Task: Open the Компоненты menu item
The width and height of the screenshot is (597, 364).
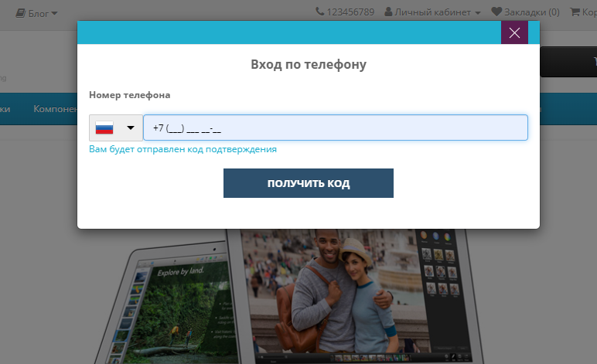Action: click(55, 109)
